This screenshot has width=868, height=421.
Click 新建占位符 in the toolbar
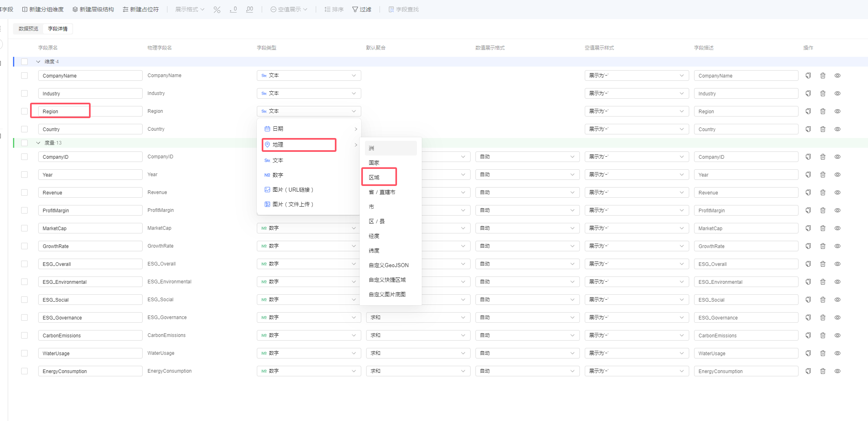click(x=141, y=9)
